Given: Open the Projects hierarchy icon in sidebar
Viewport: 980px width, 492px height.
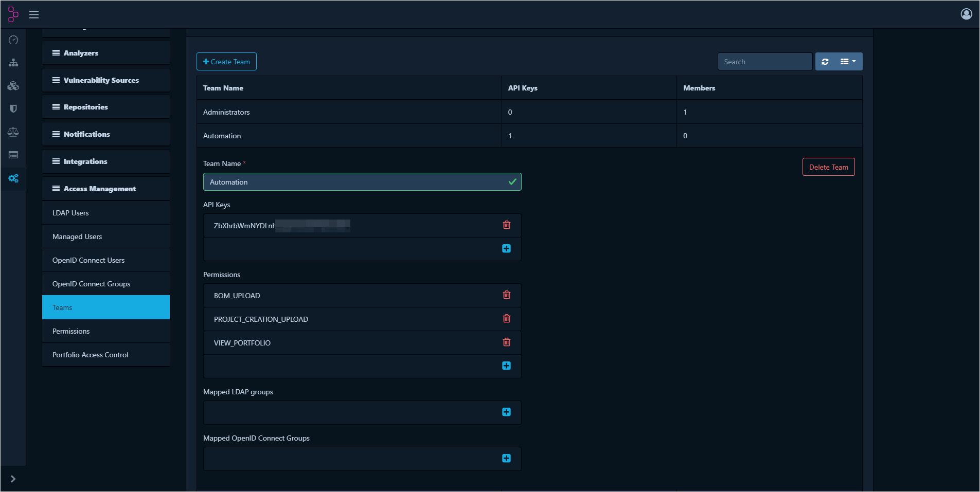Looking at the screenshot, I should [13, 63].
